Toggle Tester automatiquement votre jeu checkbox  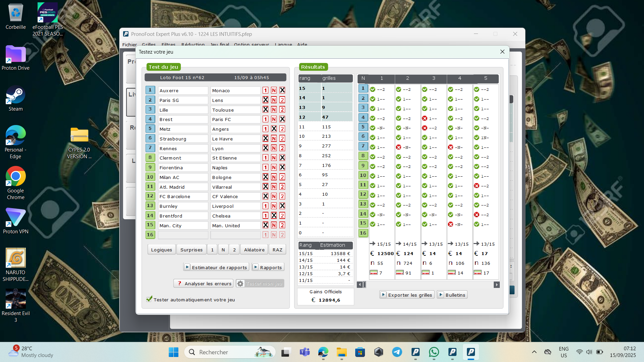[149, 299]
